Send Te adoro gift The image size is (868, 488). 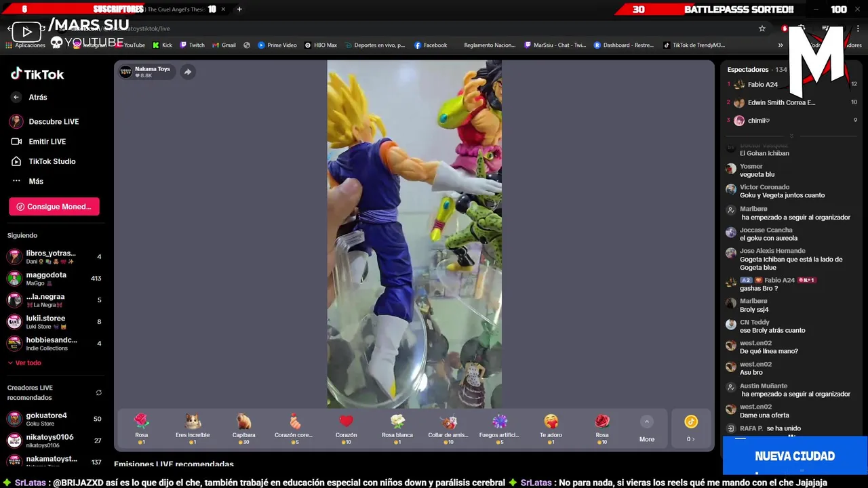coord(551,428)
